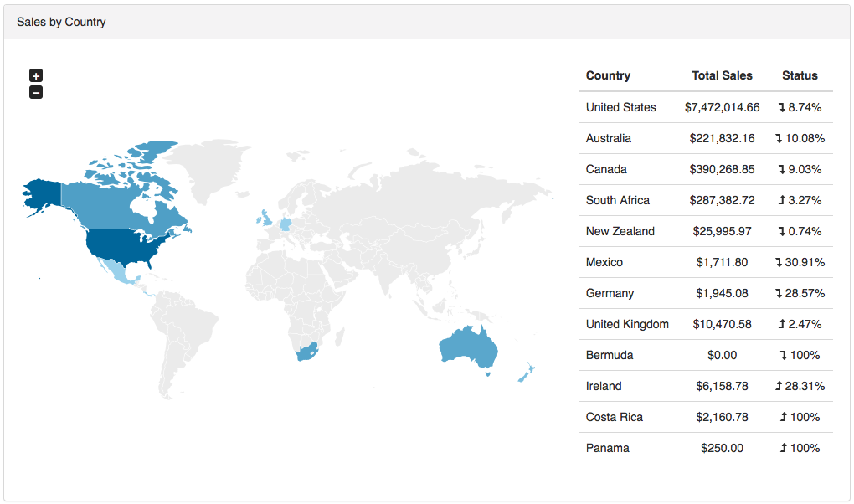Click the Sales by Country panel header

(427, 22)
